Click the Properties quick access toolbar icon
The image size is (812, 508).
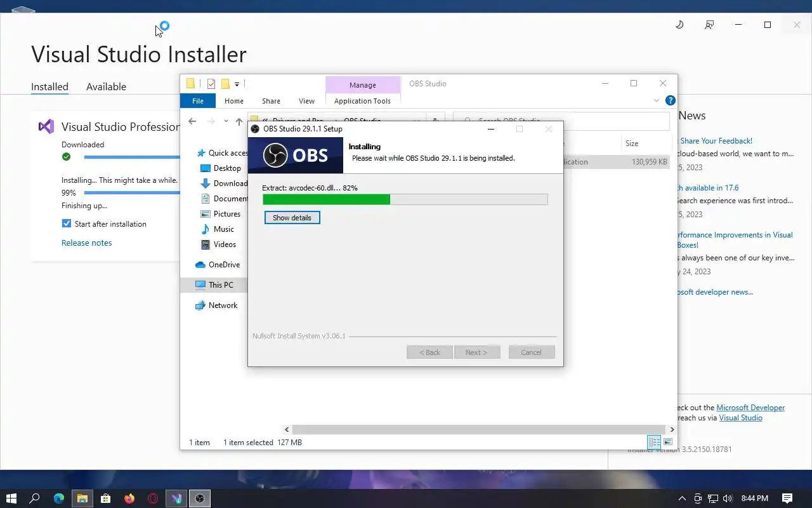211,84
